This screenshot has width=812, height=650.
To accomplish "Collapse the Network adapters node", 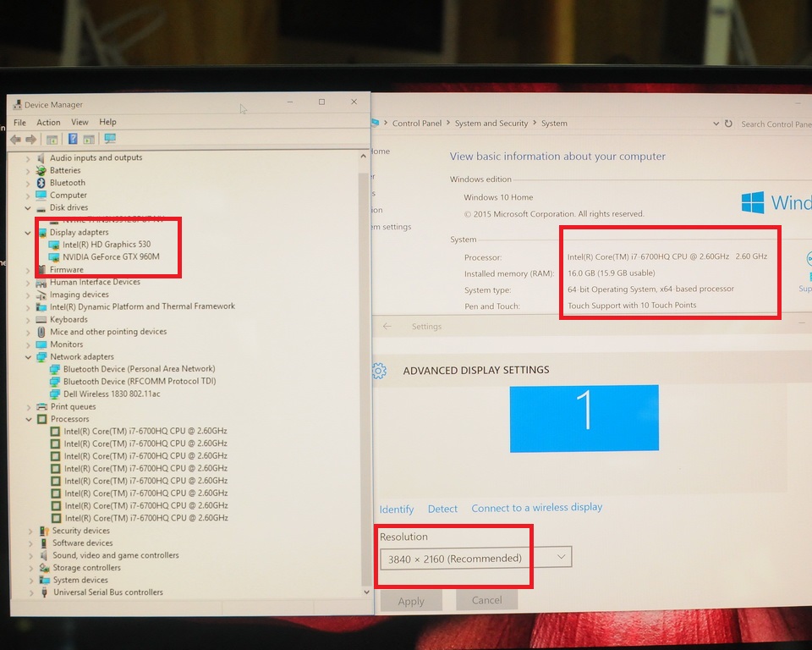I will pyautogui.click(x=29, y=357).
